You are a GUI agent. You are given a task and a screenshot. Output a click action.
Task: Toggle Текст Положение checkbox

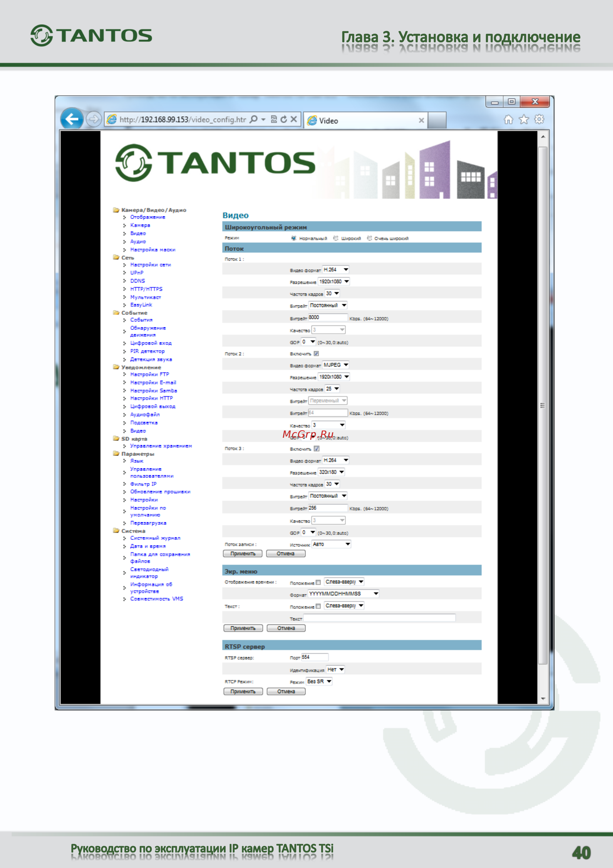[x=318, y=606]
